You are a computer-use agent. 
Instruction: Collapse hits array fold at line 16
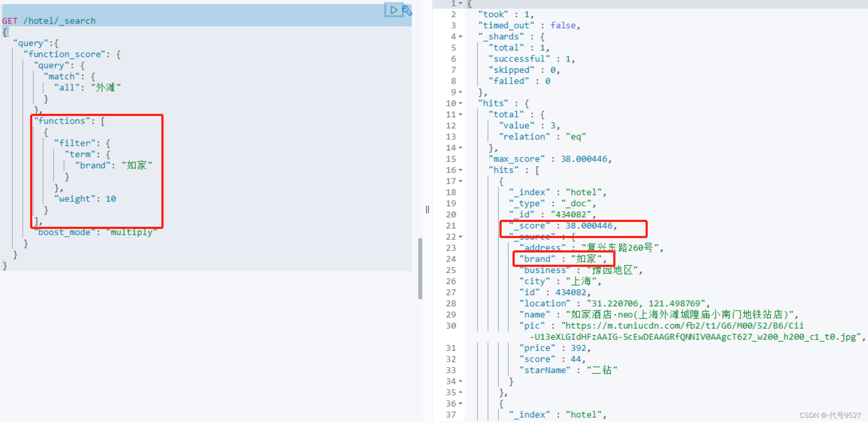(x=460, y=170)
